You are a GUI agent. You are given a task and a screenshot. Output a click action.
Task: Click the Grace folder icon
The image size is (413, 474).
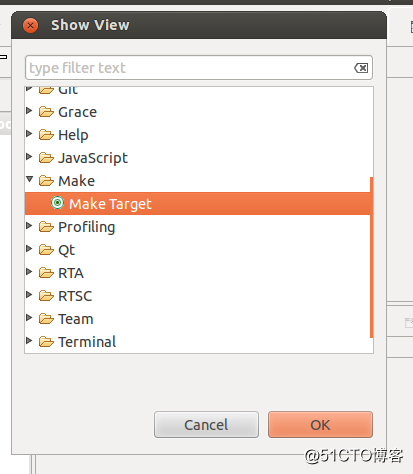46,112
